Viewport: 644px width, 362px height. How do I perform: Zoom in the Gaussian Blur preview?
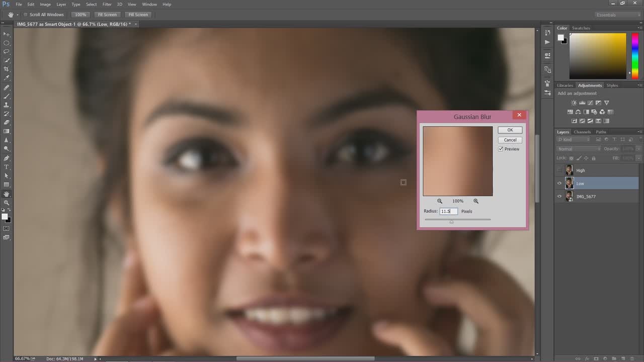[x=476, y=201]
